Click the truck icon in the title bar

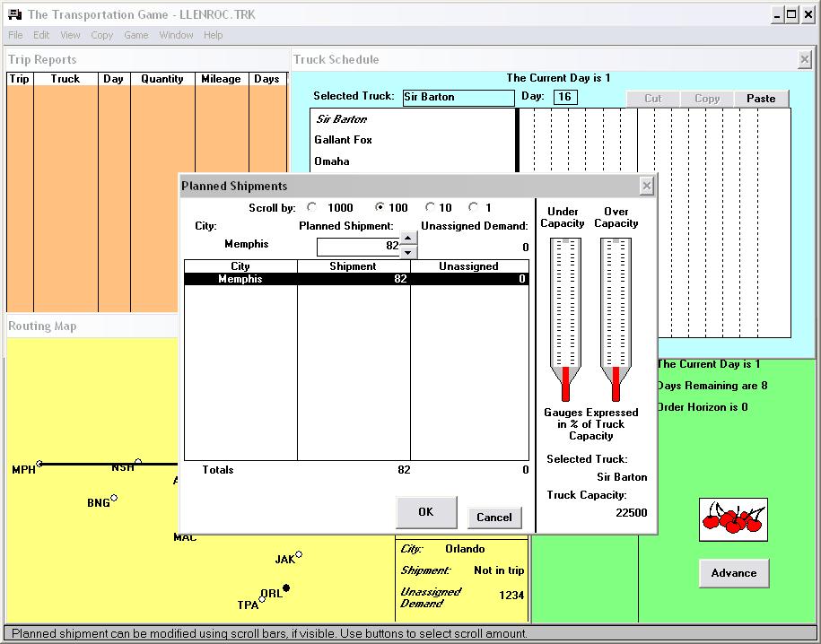[x=14, y=14]
